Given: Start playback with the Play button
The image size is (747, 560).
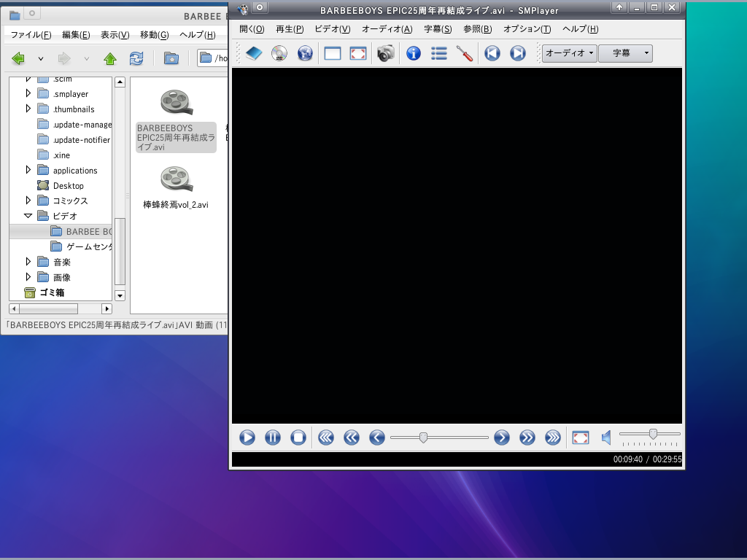Looking at the screenshot, I should (247, 437).
